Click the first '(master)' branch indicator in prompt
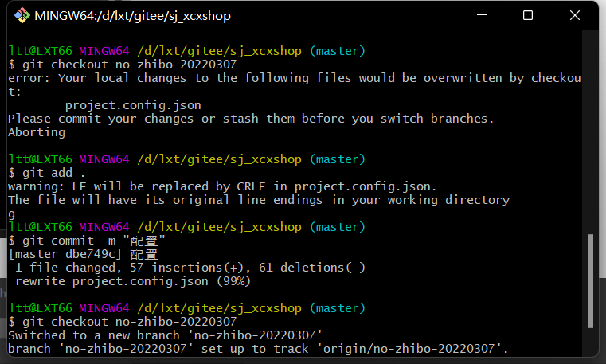 [338, 51]
